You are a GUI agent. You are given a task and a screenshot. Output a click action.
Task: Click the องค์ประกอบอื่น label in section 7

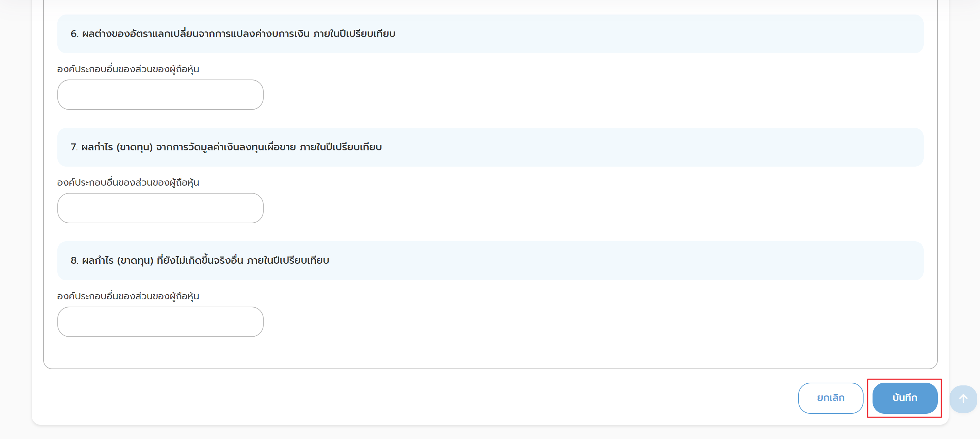tap(128, 183)
